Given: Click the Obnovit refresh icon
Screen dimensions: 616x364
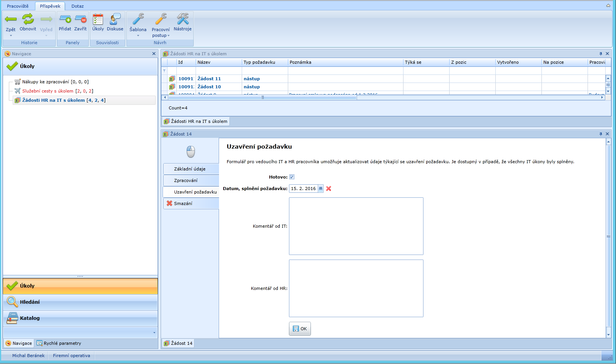Looking at the screenshot, I should [28, 19].
